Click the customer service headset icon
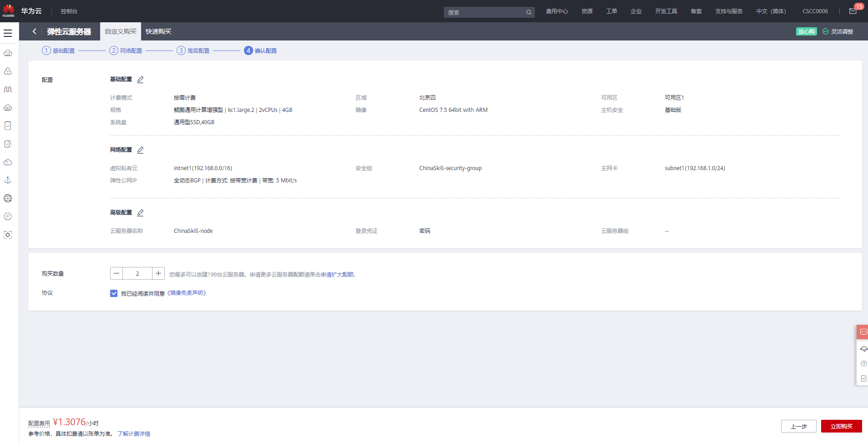This screenshot has width=868, height=443. pos(863,349)
